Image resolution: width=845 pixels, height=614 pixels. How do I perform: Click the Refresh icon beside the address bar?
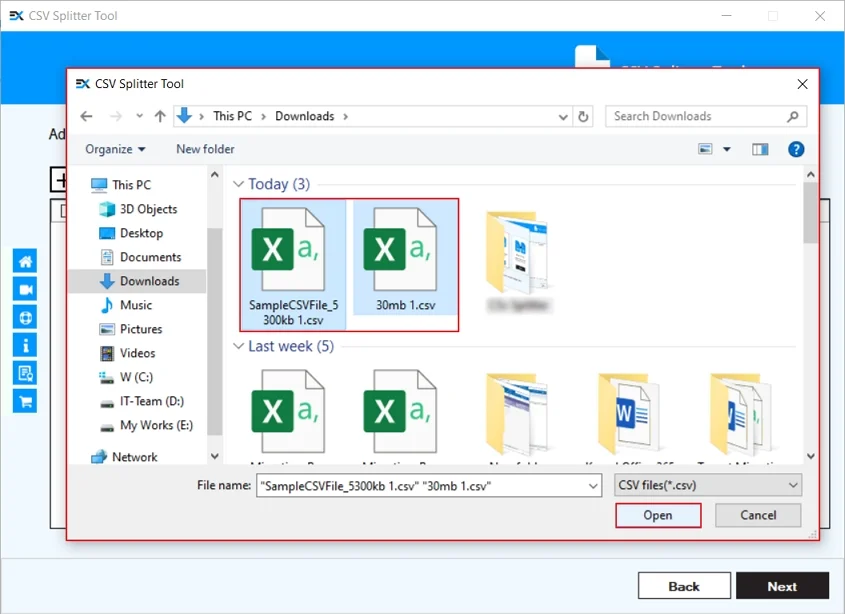coord(584,116)
